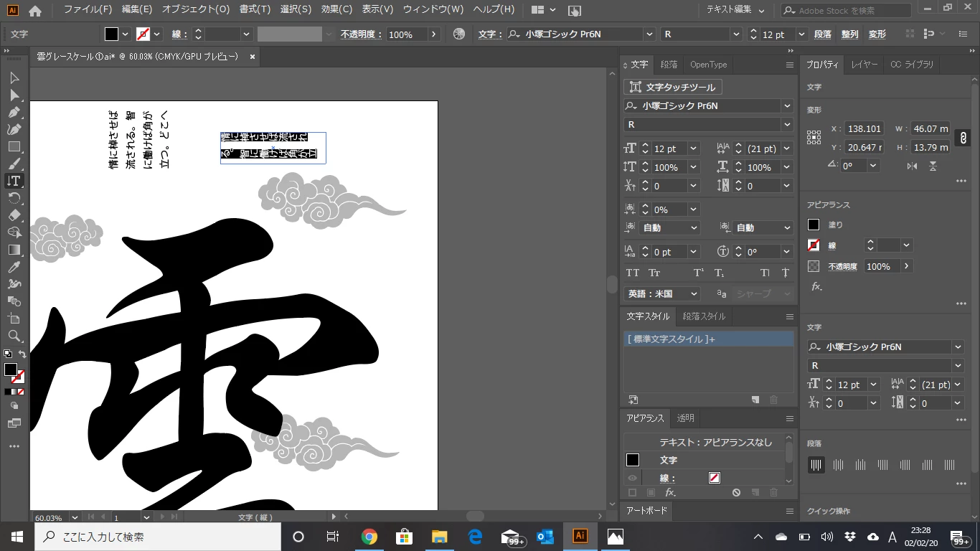Expand opacity options arrow in control bar

click(433, 34)
